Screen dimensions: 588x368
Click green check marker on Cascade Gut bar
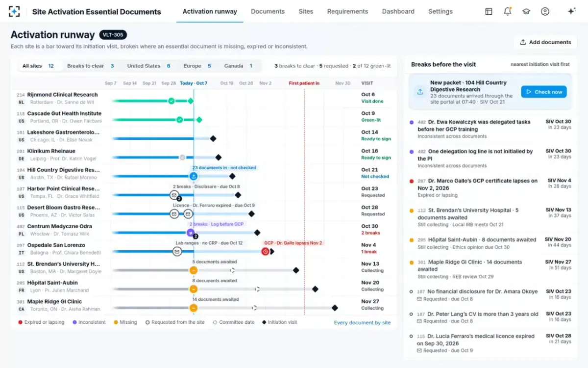(x=179, y=120)
